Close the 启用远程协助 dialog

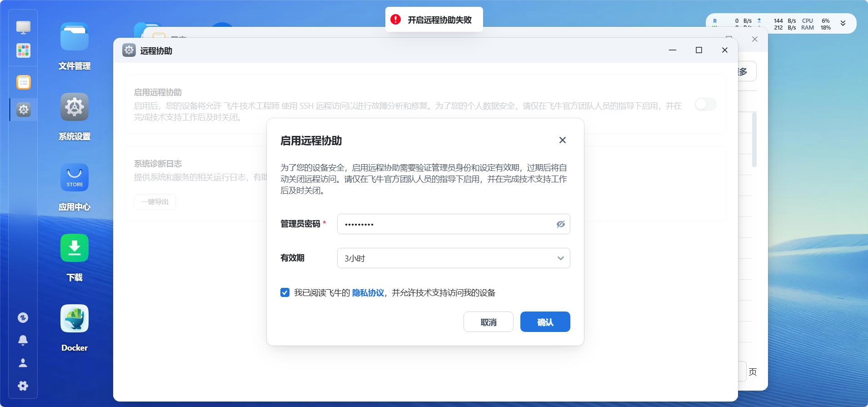click(x=563, y=140)
